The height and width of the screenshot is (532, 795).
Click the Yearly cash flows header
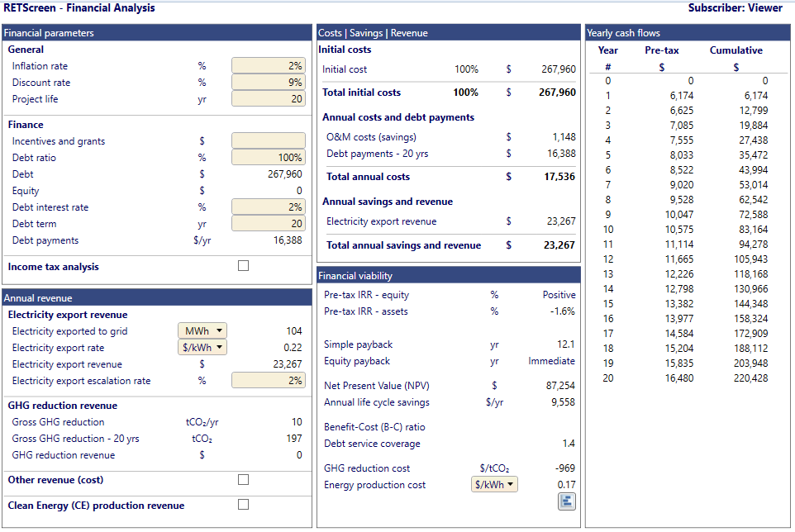tap(688, 33)
